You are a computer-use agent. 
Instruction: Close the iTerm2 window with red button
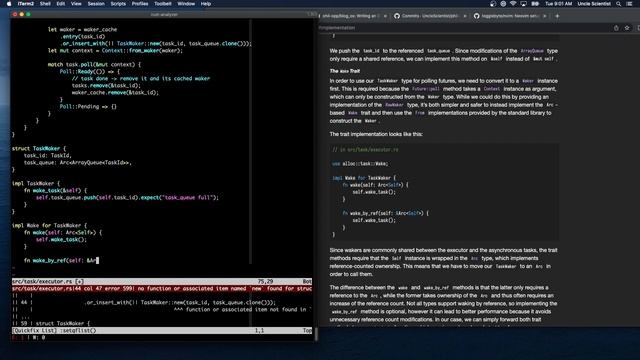tap(15, 14)
